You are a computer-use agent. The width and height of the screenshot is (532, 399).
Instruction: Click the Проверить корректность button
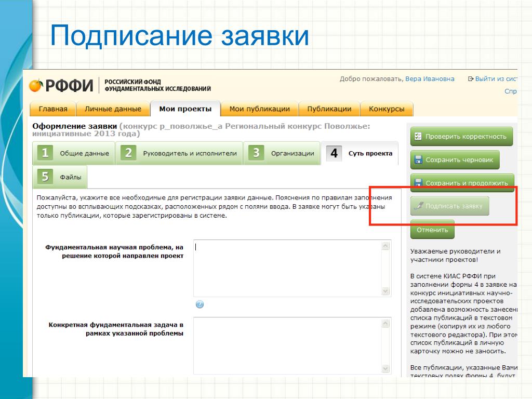461,137
